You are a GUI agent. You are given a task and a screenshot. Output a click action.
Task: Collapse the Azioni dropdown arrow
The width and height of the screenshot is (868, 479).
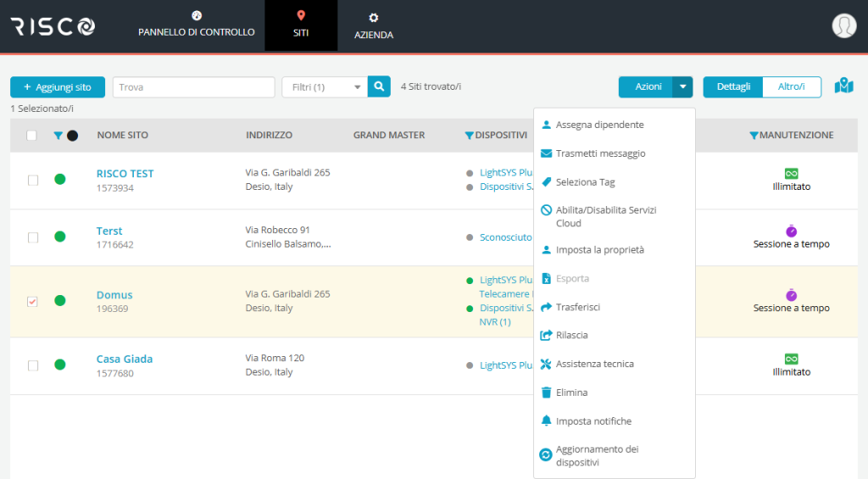(682, 87)
